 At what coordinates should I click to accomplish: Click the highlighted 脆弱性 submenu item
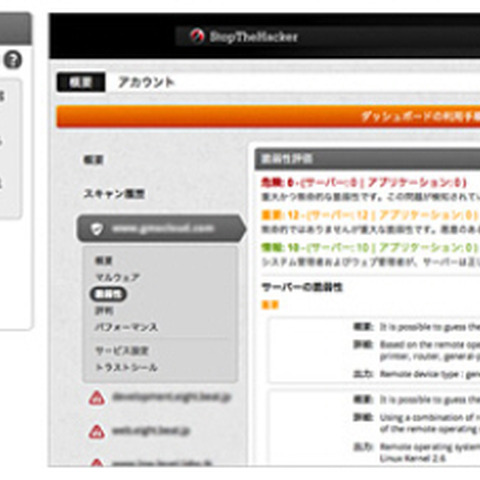click(x=108, y=294)
